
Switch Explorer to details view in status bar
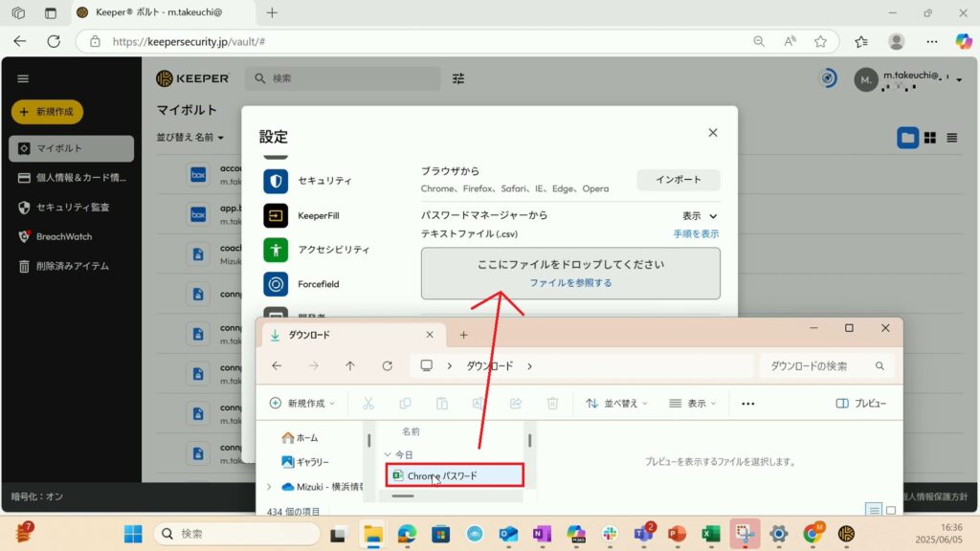click(x=874, y=511)
